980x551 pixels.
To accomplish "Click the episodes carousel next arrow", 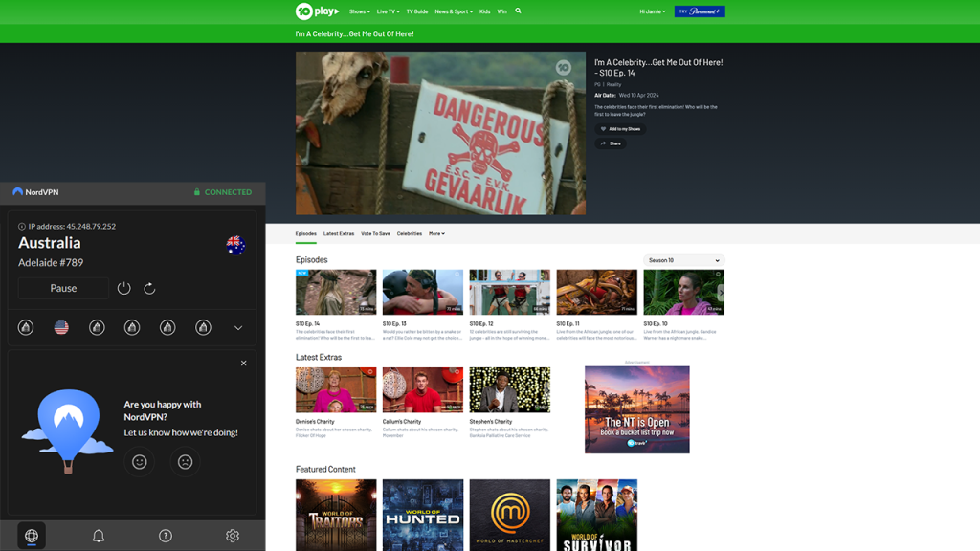I will (721, 293).
